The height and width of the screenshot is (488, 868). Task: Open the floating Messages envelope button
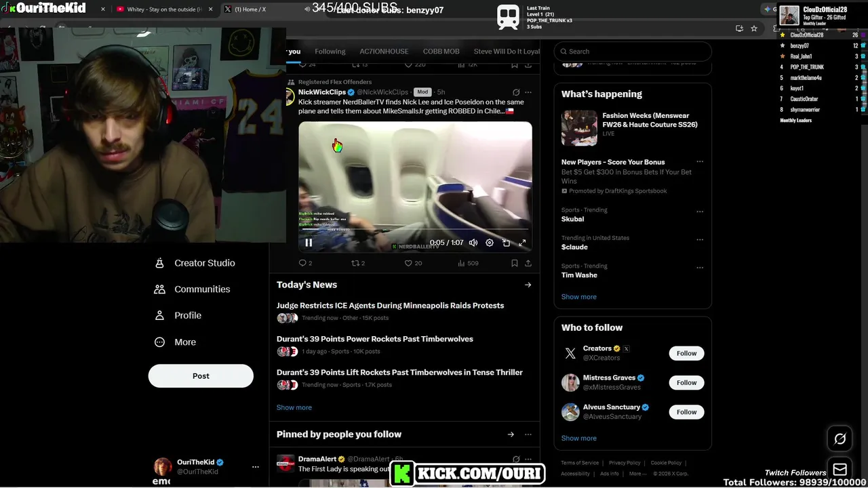pyautogui.click(x=840, y=469)
